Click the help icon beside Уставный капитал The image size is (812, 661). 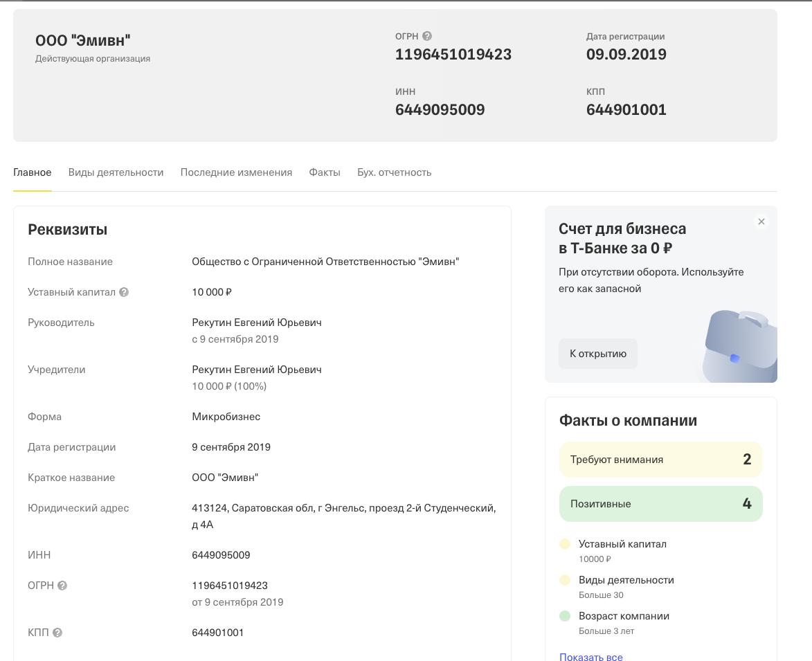pyautogui.click(x=124, y=293)
